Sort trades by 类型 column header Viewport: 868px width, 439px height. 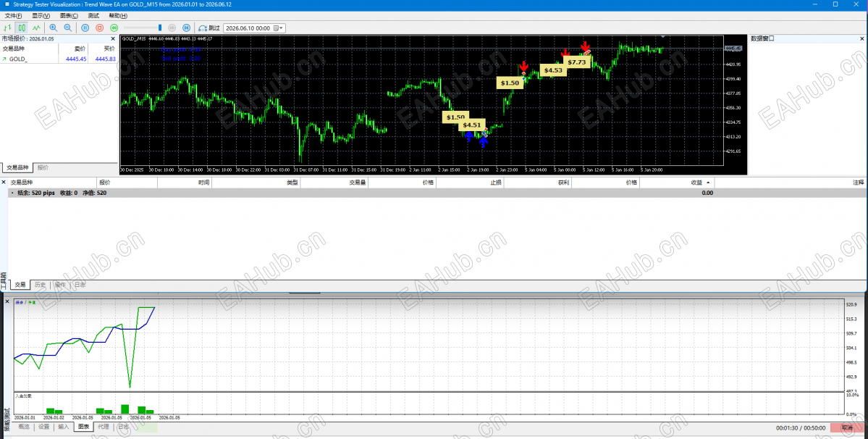click(256, 182)
